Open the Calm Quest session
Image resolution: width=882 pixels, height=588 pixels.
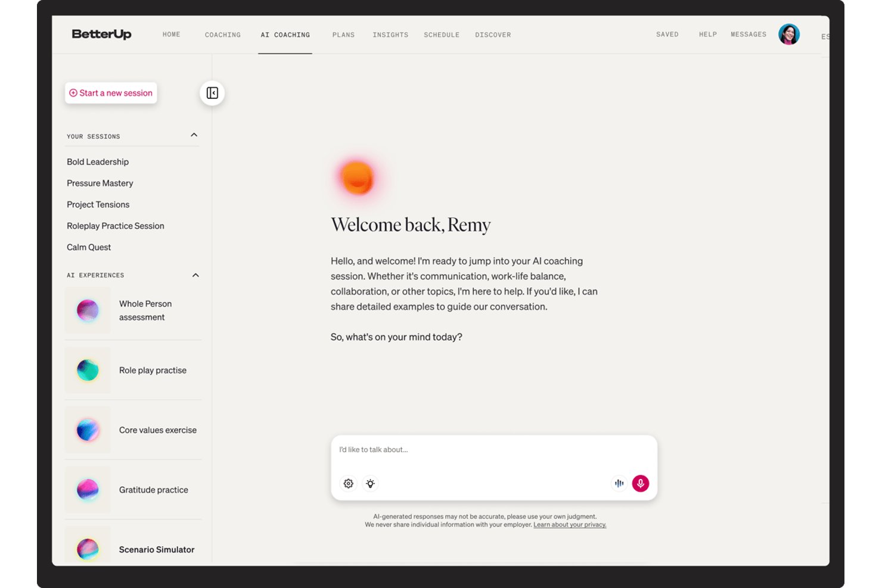(x=89, y=247)
